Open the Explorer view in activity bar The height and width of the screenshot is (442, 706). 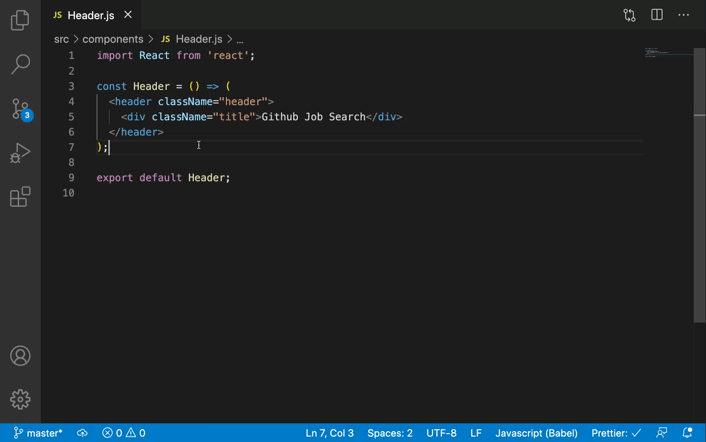[20, 20]
